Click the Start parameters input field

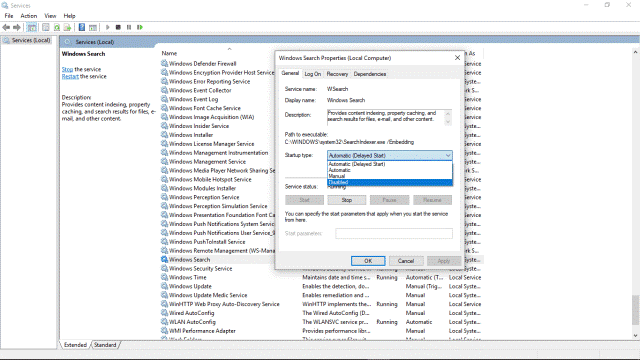coord(394,233)
